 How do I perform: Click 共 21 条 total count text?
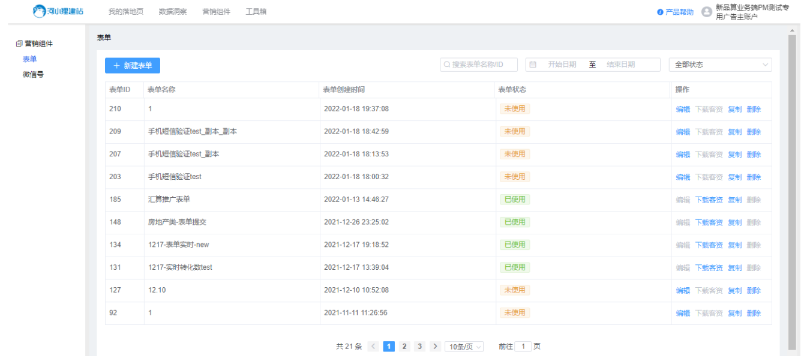pos(348,347)
